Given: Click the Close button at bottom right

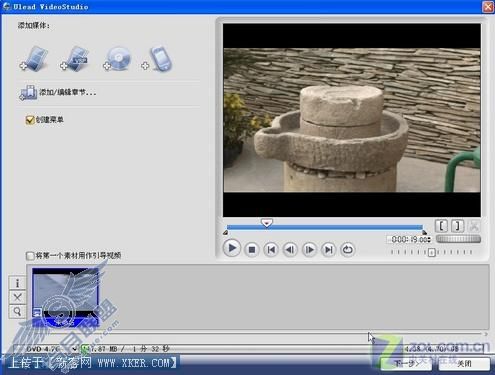Looking at the screenshot, I should (x=464, y=363).
